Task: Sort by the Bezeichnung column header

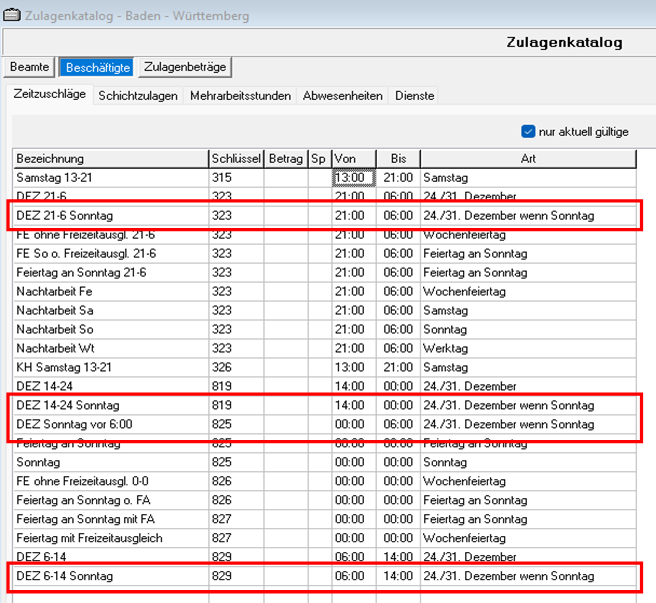Action: click(x=110, y=159)
